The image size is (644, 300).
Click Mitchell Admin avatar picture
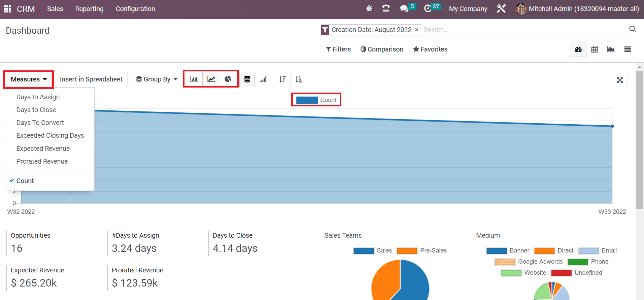[x=521, y=9]
